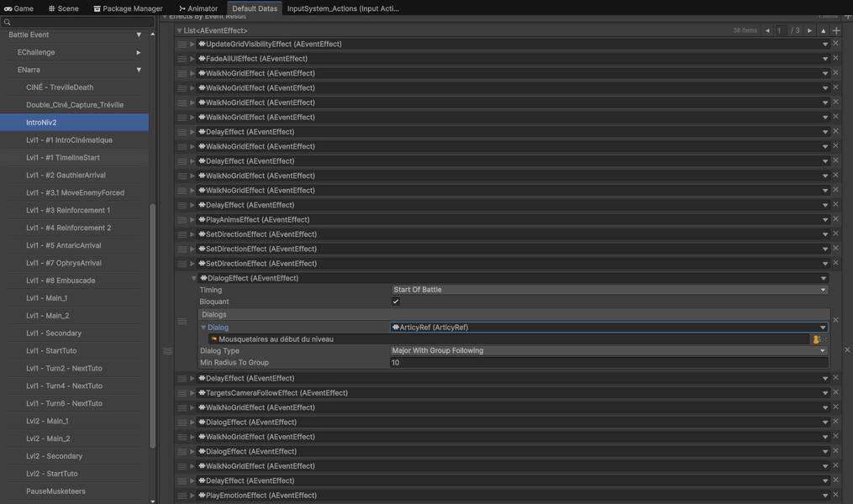Click the Articy object picker icon beside Mousquetaires
853x504 pixels.
pyautogui.click(x=816, y=339)
